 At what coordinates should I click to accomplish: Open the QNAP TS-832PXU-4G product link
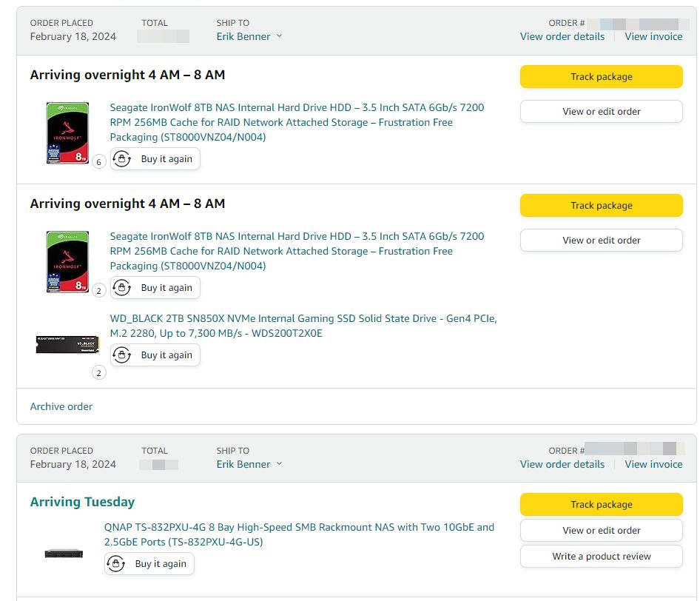click(x=299, y=534)
